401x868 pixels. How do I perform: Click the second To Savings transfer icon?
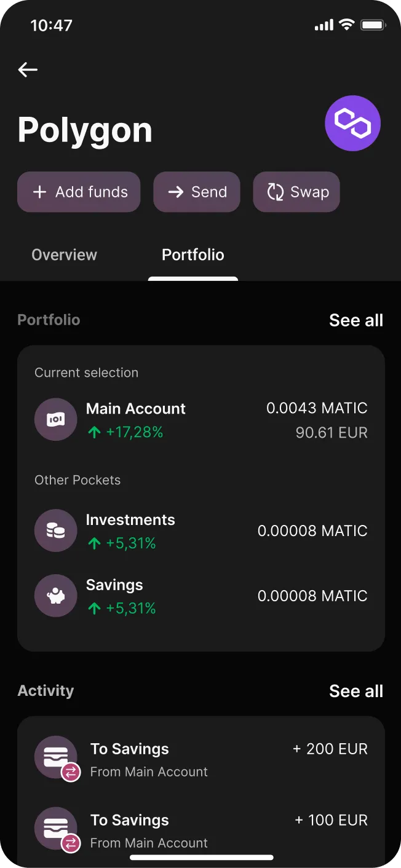tap(57, 829)
